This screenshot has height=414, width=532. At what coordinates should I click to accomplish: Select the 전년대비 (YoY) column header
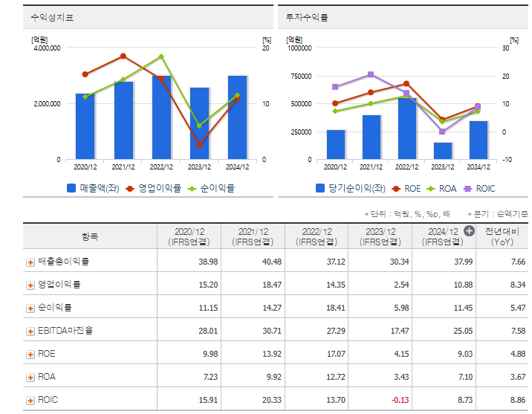[x=502, y=236]
